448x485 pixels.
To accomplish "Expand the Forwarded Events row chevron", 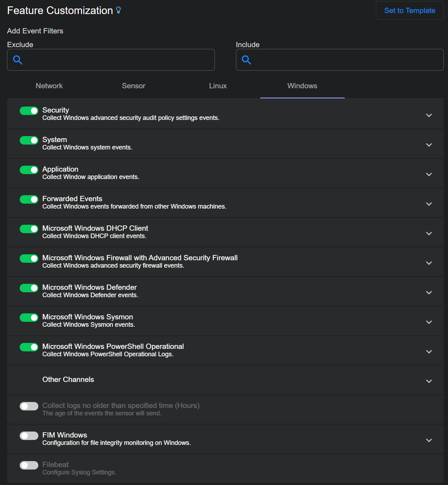I will [x=429, y=204].
